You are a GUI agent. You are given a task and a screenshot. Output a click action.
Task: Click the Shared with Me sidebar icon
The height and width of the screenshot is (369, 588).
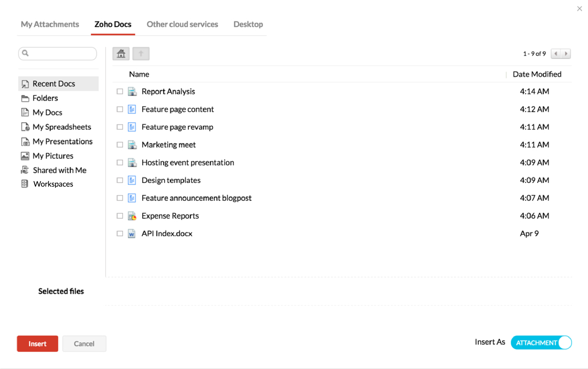tap(25, 170)
